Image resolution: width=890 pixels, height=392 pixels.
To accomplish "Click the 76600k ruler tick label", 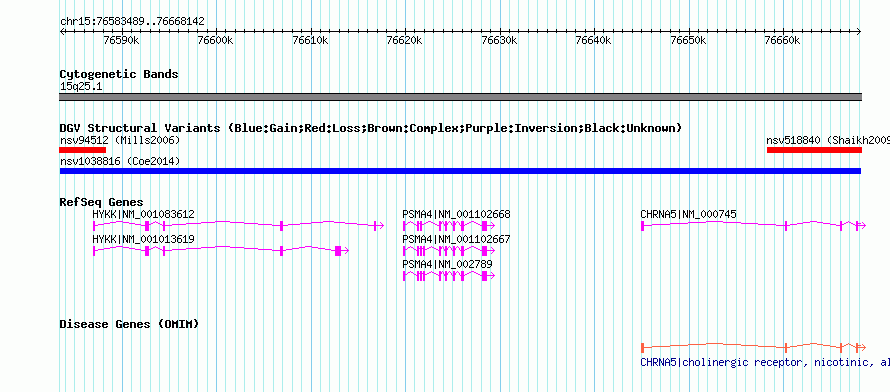I will pos(216,41).
